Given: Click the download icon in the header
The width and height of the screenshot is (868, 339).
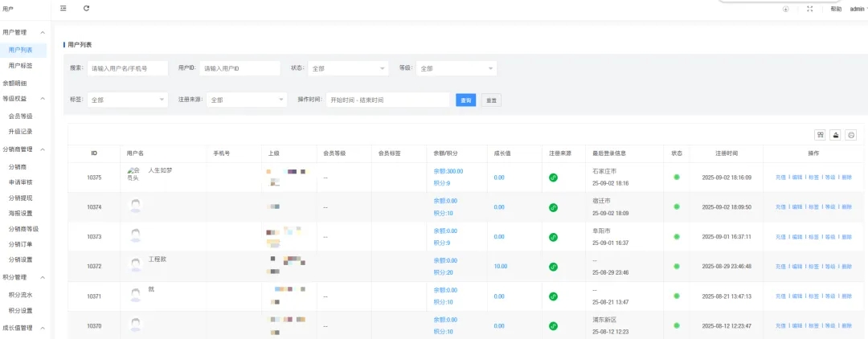Looking at the screenshot, I should pos(785,9).
